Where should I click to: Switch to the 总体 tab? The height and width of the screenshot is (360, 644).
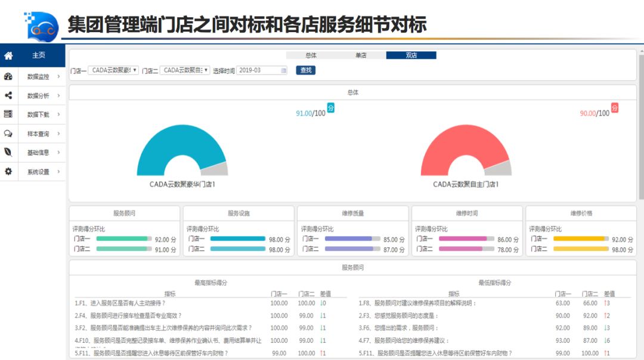tap(311, 55)
